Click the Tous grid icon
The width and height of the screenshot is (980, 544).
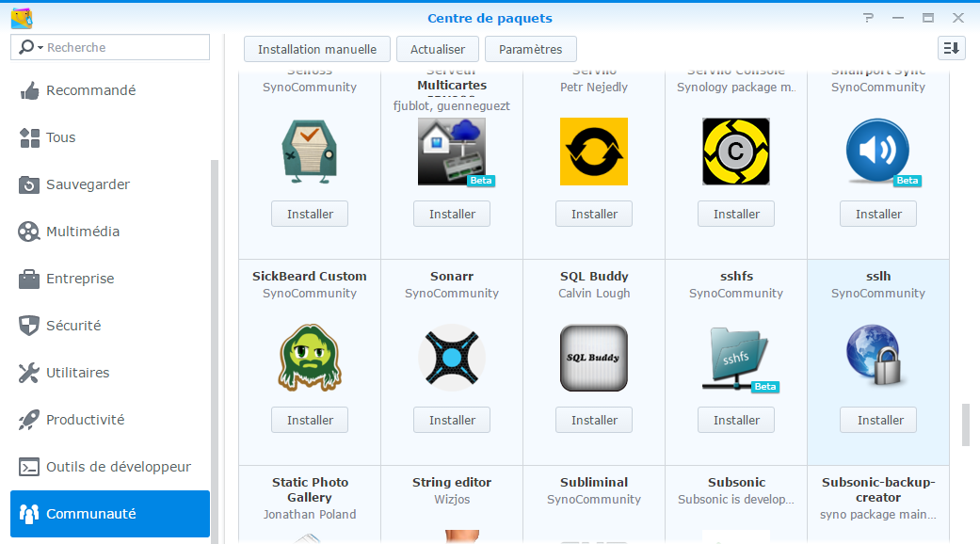pos(29,138)
